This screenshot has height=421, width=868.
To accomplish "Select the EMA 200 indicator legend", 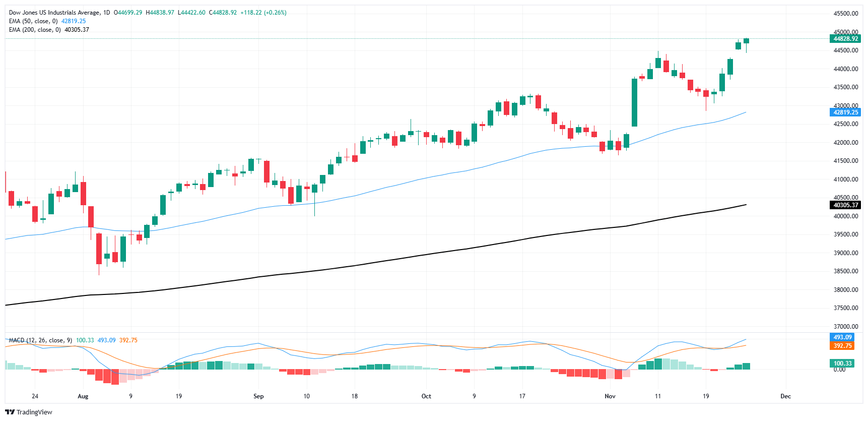I will coord(49,30).
